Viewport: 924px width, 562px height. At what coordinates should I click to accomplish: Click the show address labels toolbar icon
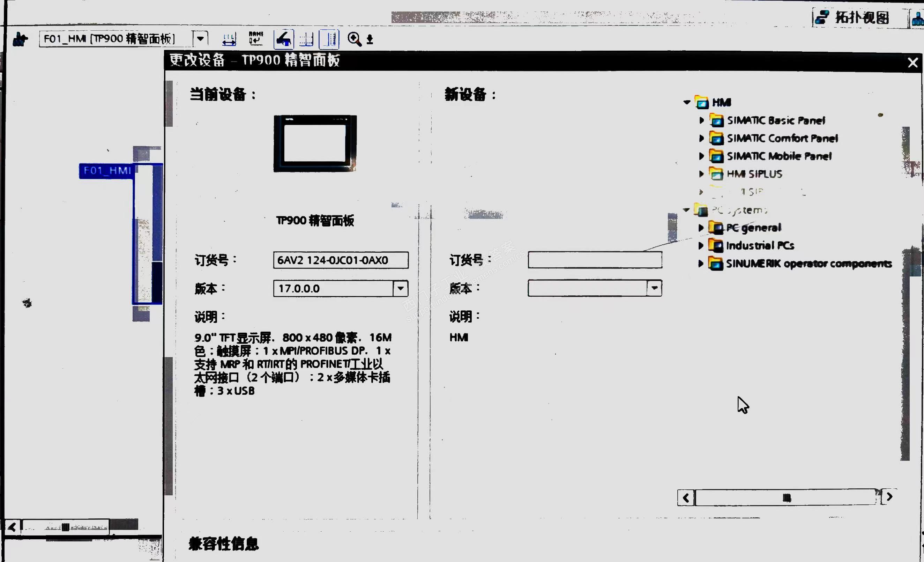pyautogui.click(x=229, y=39)
